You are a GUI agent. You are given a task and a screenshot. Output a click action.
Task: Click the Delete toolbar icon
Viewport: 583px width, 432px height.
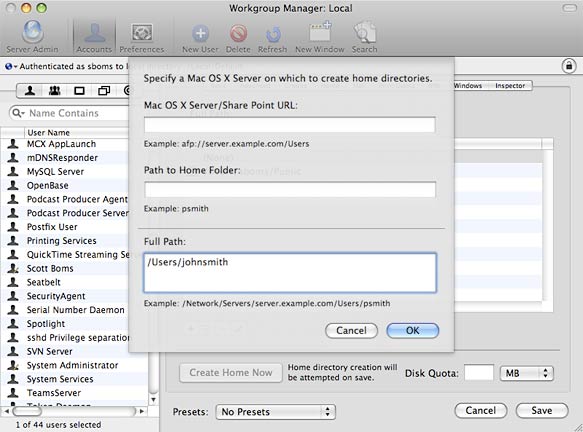tap(238, 39)
